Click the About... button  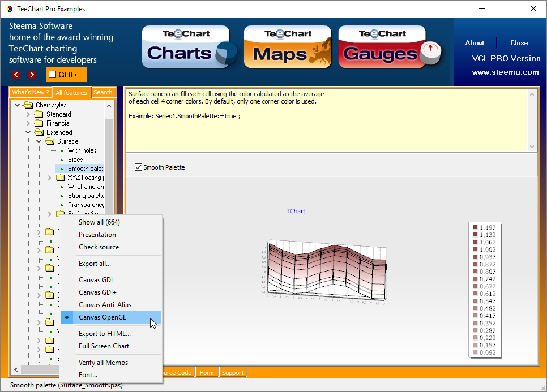coord(479,43)
